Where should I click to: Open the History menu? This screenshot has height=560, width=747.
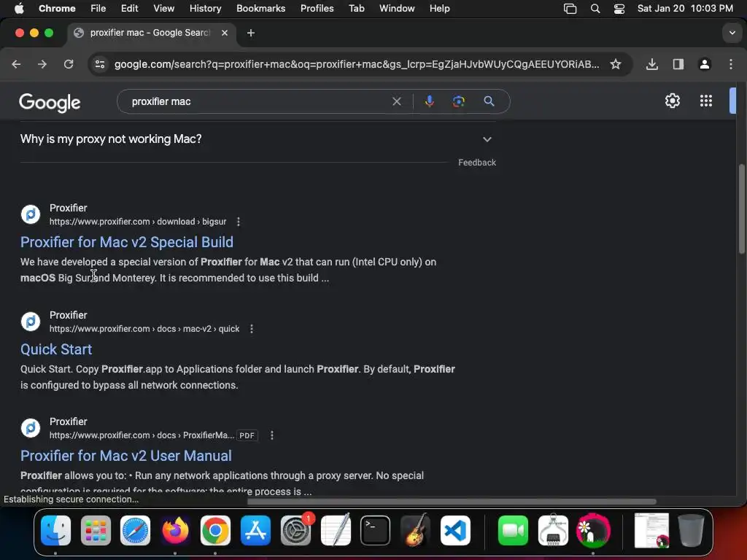pyautogui.click(x=205, y=9)
